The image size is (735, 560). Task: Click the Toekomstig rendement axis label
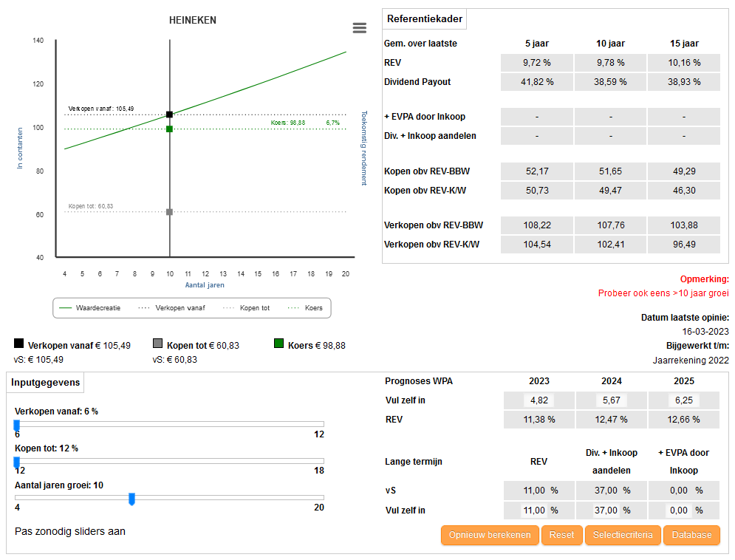click(364, 148)
